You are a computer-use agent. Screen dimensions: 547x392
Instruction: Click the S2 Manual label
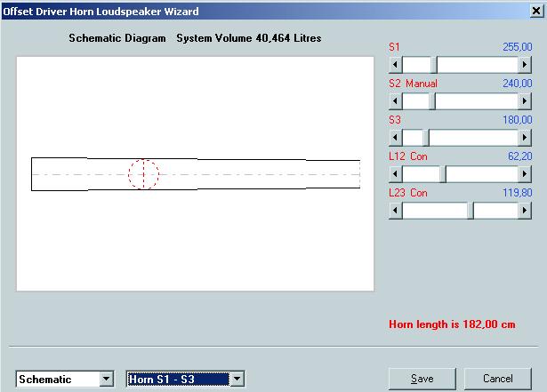(413, 84)
